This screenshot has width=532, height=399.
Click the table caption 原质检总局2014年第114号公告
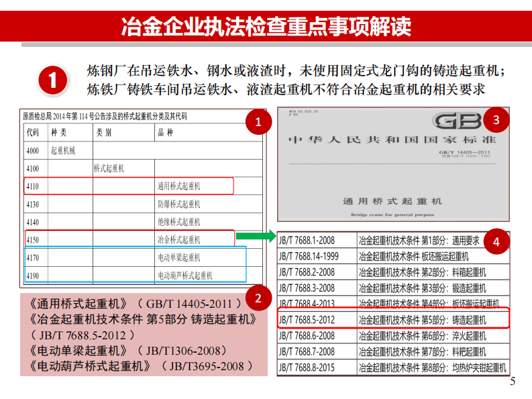pyautogui.click(x=105, y=117)
